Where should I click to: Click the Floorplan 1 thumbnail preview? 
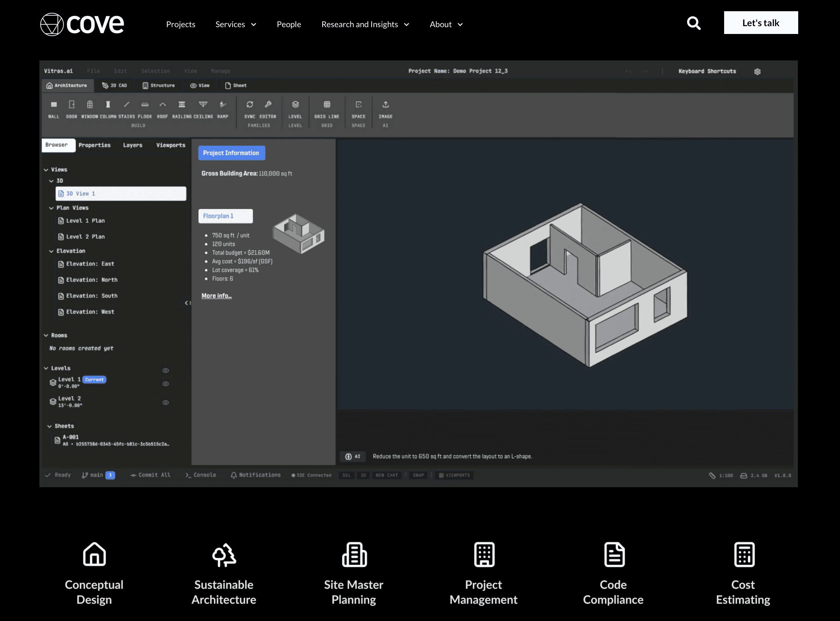299,233
